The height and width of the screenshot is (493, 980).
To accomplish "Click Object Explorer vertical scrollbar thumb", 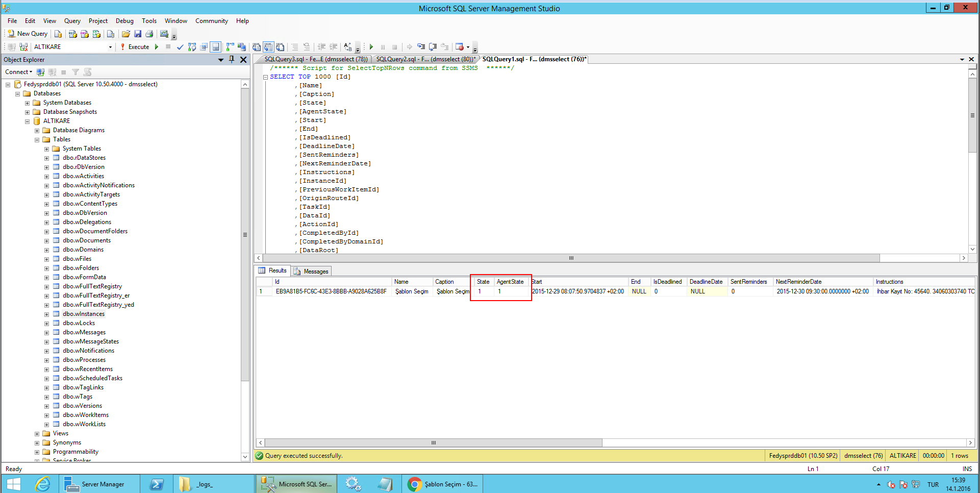I will click(245, 235).
